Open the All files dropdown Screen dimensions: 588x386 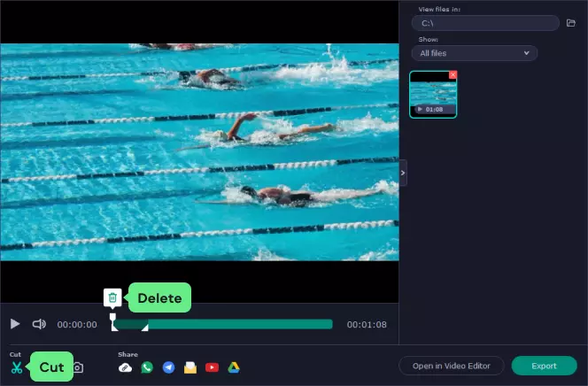coord(475,53)
